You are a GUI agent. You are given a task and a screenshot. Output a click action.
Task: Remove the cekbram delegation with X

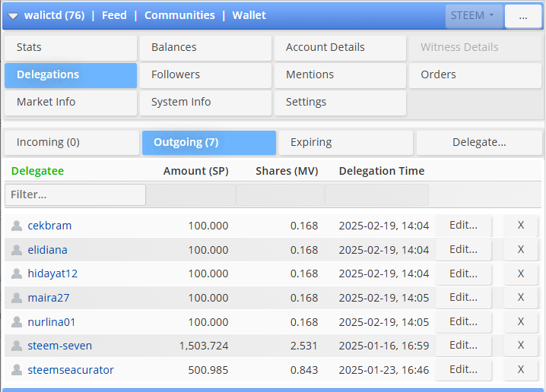click(521, 226)
